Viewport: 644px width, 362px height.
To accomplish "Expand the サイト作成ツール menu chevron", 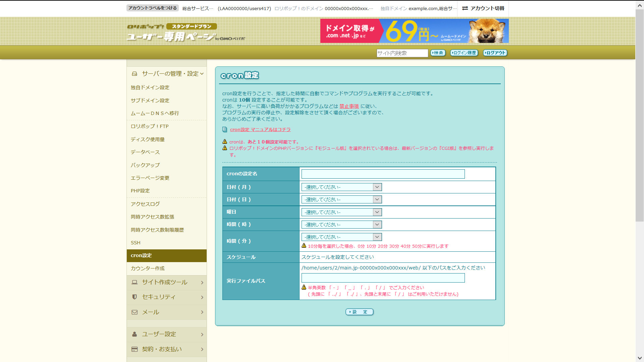I will pyautogui.click(x=202, y=283).
